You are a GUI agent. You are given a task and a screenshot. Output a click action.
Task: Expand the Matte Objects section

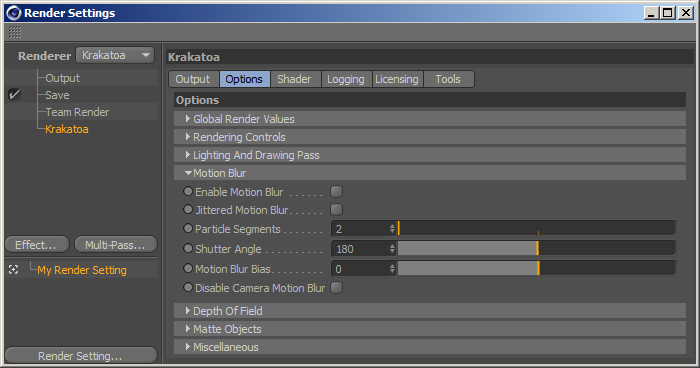pyautogui.click(x=429, y=329)
